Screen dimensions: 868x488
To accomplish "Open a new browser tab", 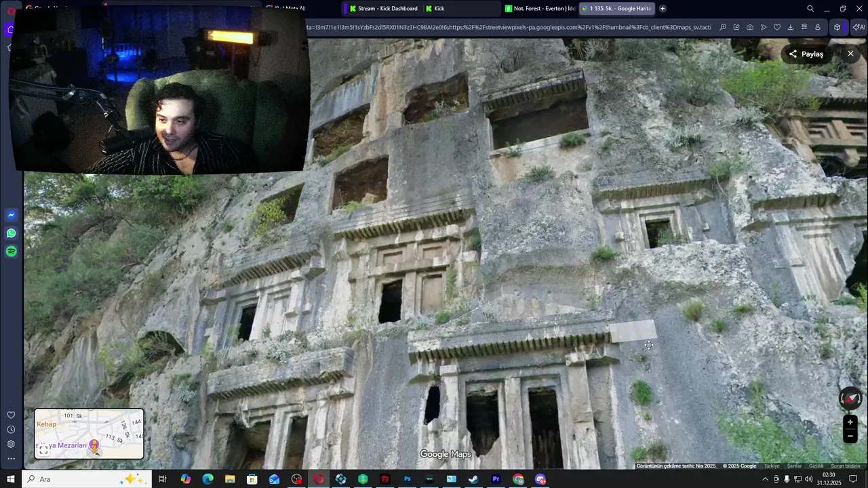I will click(x=663, y=9).
